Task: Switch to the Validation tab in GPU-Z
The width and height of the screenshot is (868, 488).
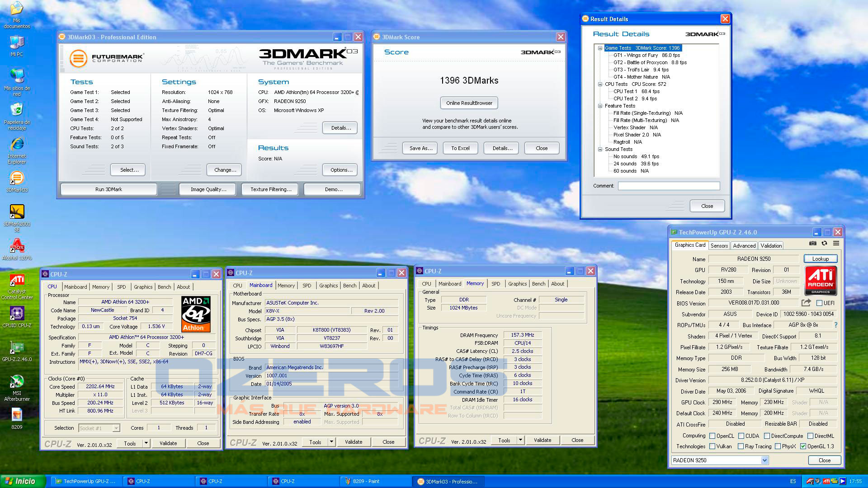Action: [771, 246]
